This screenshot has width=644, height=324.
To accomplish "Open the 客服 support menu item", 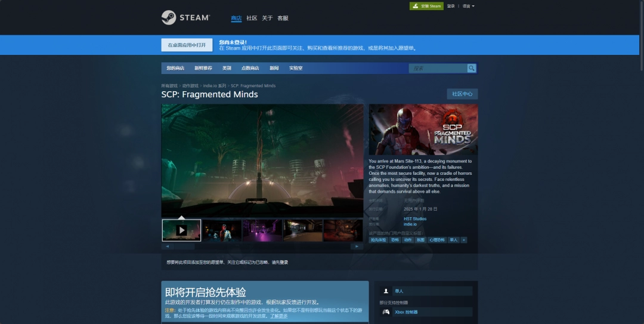I will (283, 18).
